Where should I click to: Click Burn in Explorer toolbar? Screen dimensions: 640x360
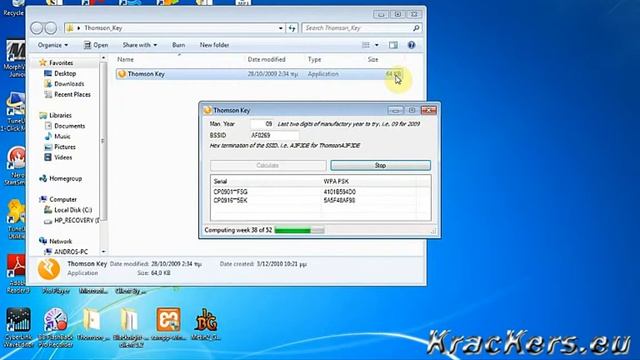click(x=178, y=45)
